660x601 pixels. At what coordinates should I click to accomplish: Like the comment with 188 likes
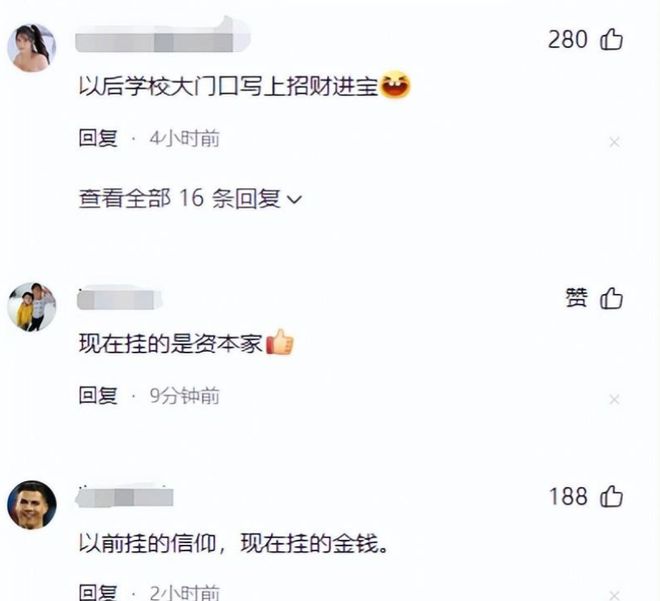point(611,496)
